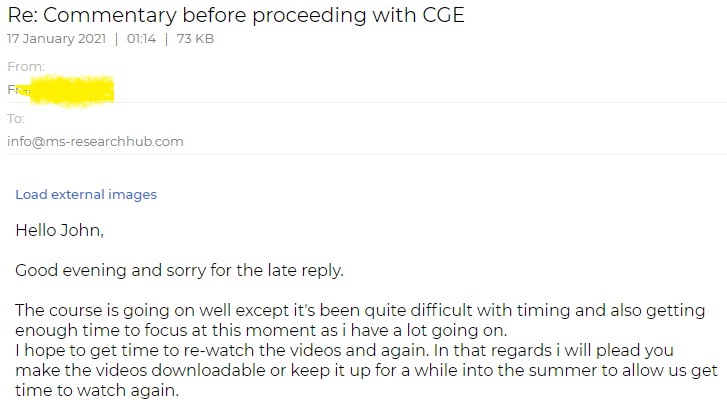This screenshot has width=727, height=413.
Task: Click the From: field label
Action: (26, 67)
